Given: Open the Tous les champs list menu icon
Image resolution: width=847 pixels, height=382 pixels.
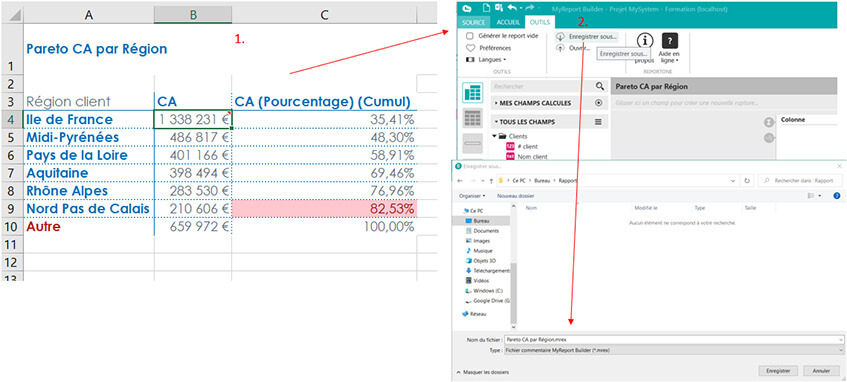Looking at the screenshot, I should pos(598,122).
